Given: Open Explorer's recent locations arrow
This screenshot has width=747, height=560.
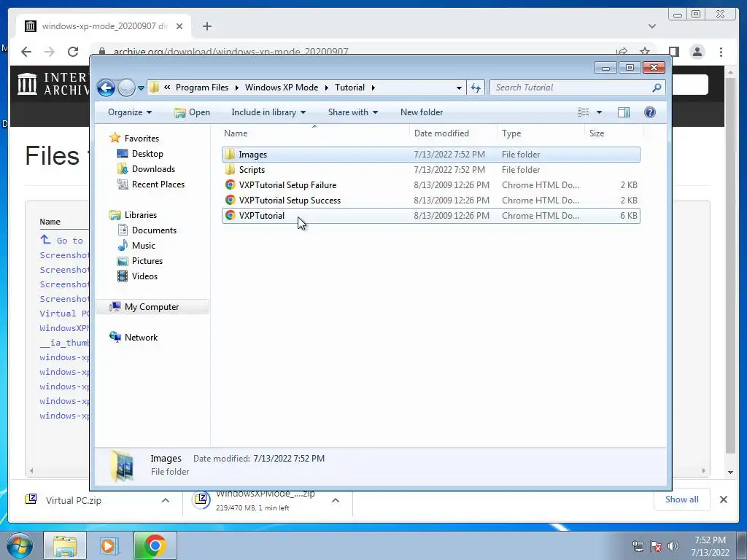Looking at the screenshot, I should coord(141,88).
